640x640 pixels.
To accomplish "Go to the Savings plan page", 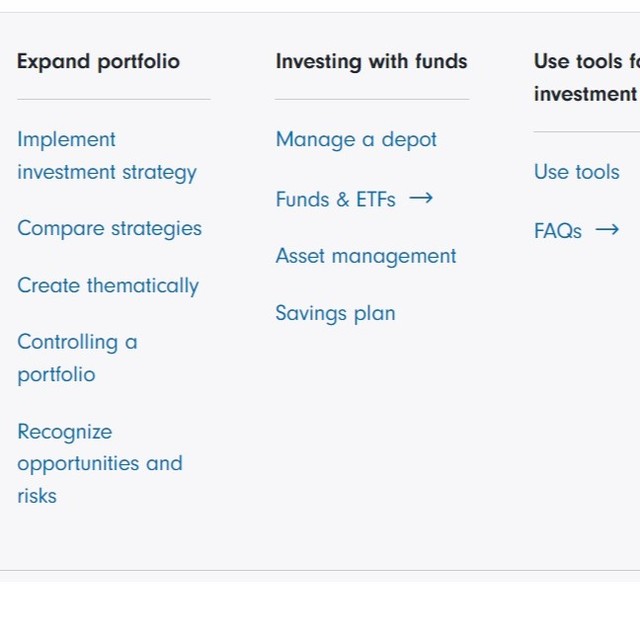I will tap(336, 313).
